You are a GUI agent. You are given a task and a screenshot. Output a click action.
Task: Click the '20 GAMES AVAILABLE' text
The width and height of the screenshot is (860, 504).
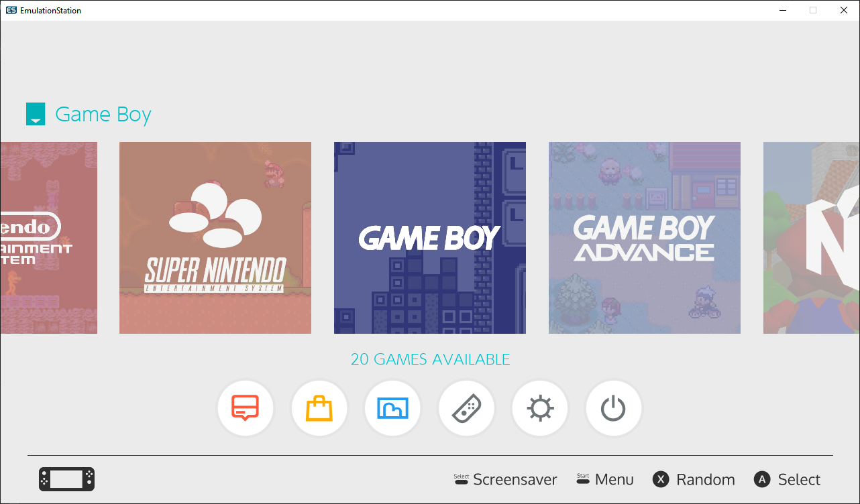click(430, 359)
